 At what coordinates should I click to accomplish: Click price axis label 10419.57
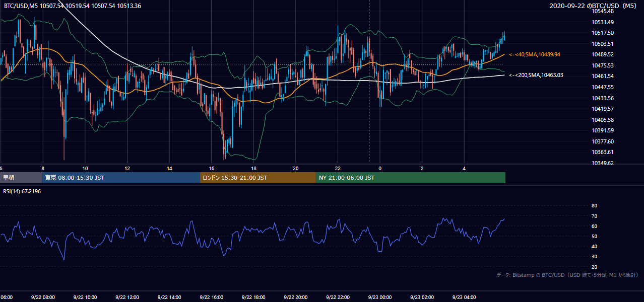point(603,109)
